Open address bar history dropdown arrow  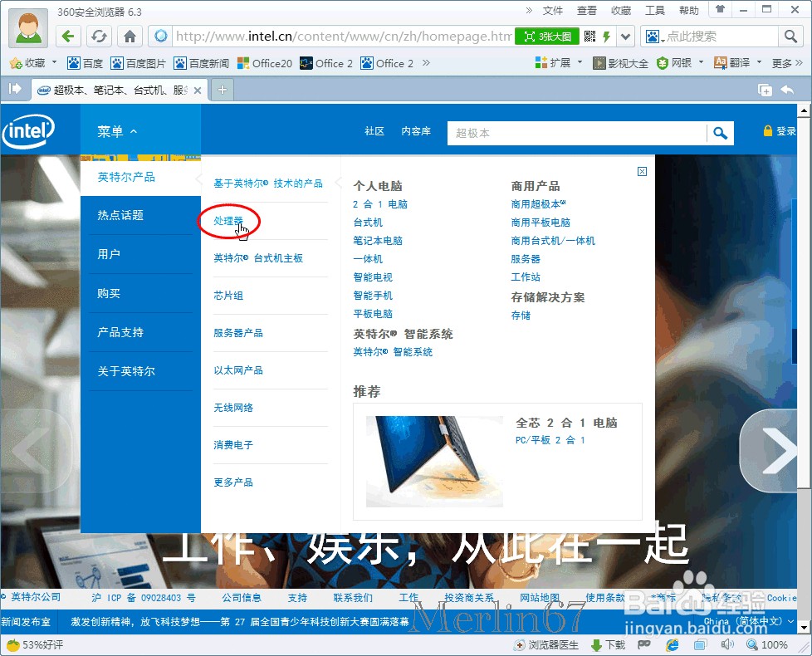[625, 37]
